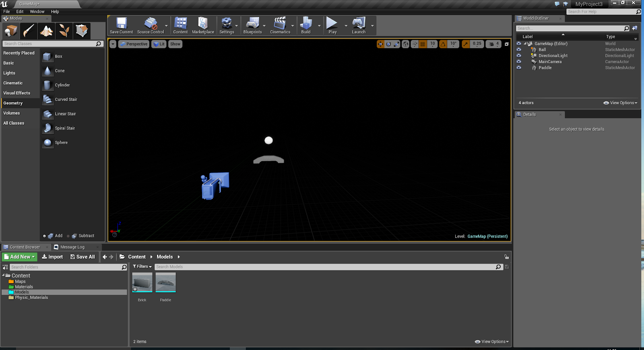
Task: Select the Materials folder in the tree
Action: point(24,287)
